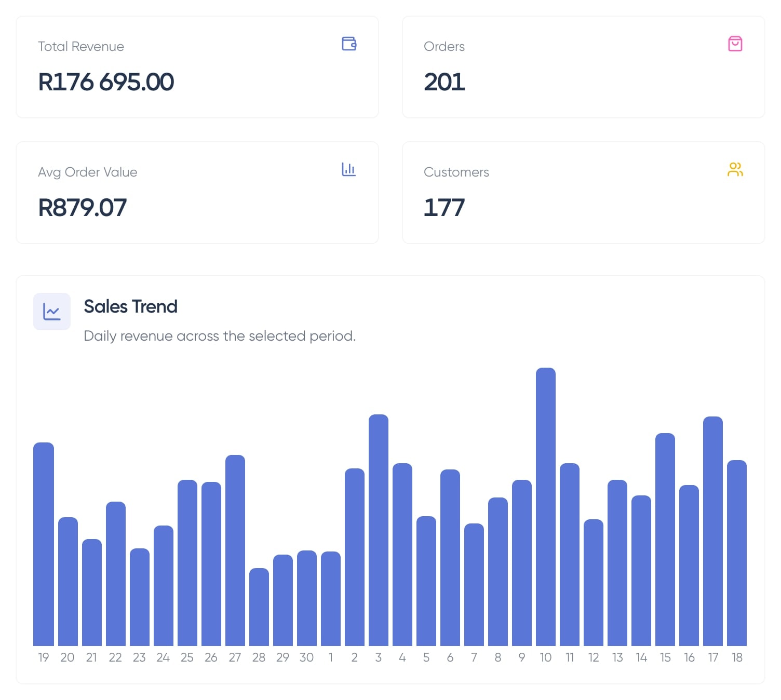The height and width of the screenshot is (700, 781).
Task: Click the bar for day 7
Action: 474,585
